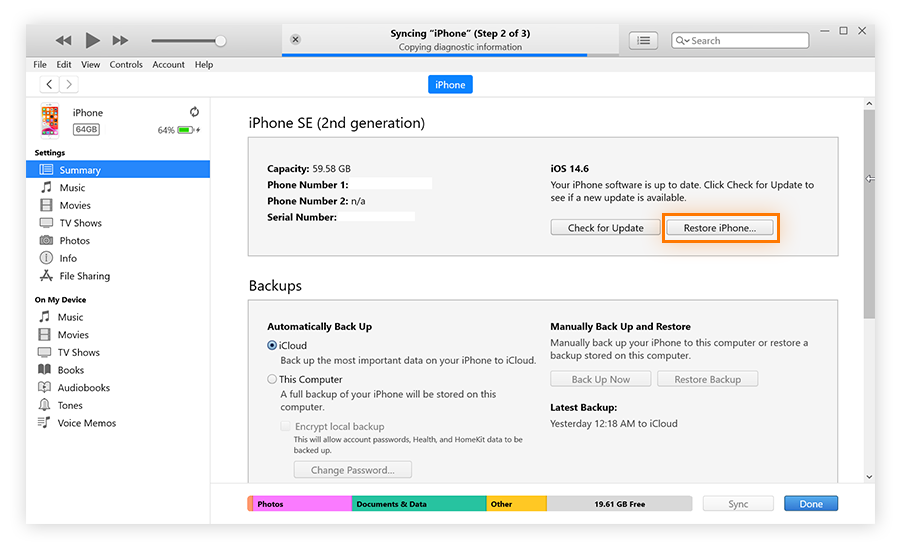Enable Encrypt local backup checkbox
Viewport: 900px width, 549px height.
click(x=286, y=426)
